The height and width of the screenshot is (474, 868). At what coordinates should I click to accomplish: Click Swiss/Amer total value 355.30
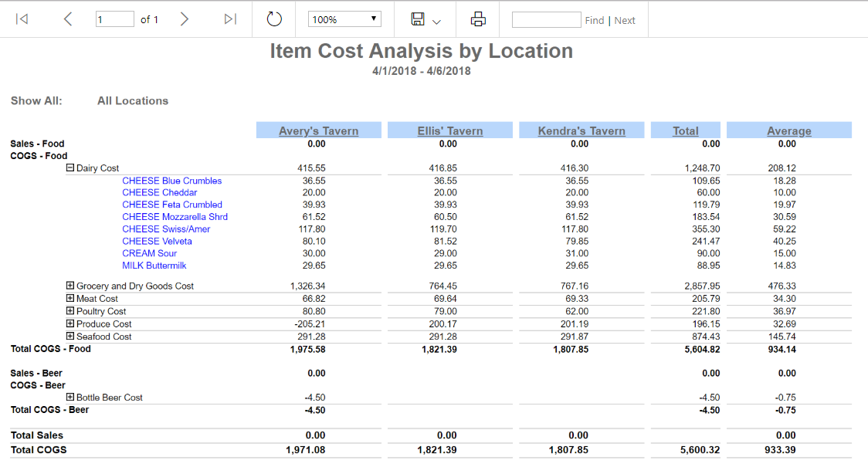706,229
